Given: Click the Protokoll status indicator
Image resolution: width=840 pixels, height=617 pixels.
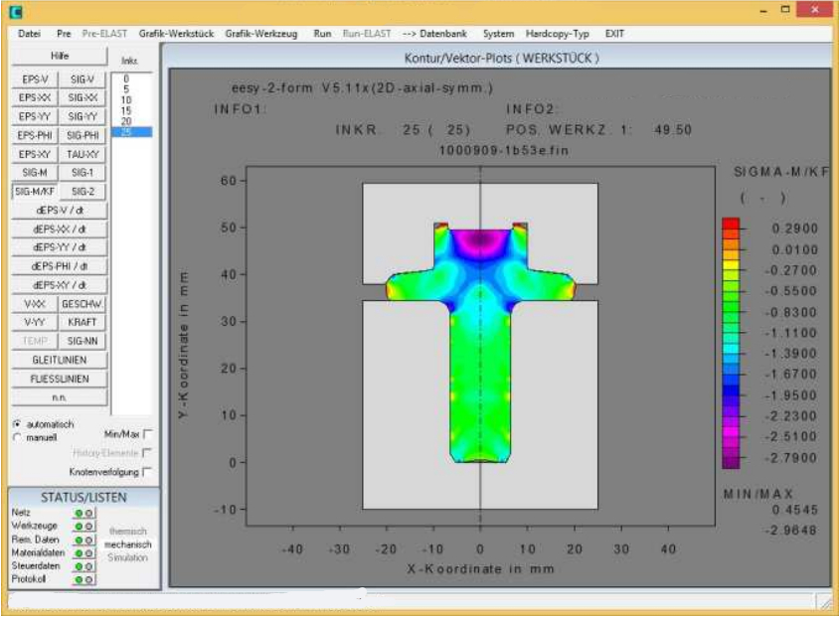Looking at the screenshot, I should (x=84, y=578).
